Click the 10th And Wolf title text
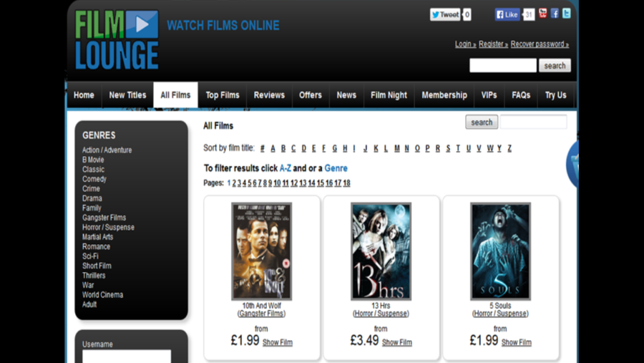Screen dimensions: 644x363 pyautogui.click(x=261, y=306)
